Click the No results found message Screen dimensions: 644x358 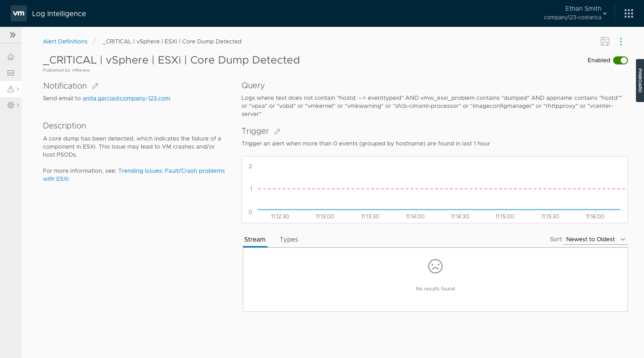coord(435,289)
